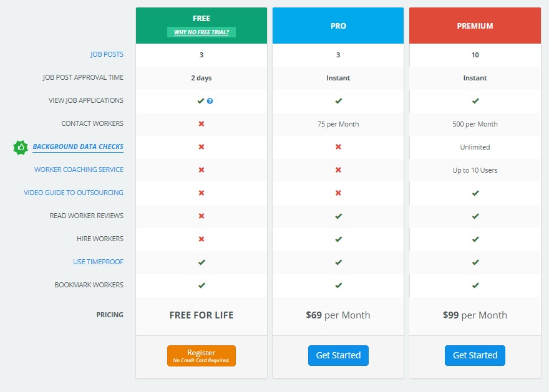
Task: Click the Premium checkmark for Bookmark Workers
Action: click(x=475, y=285)
